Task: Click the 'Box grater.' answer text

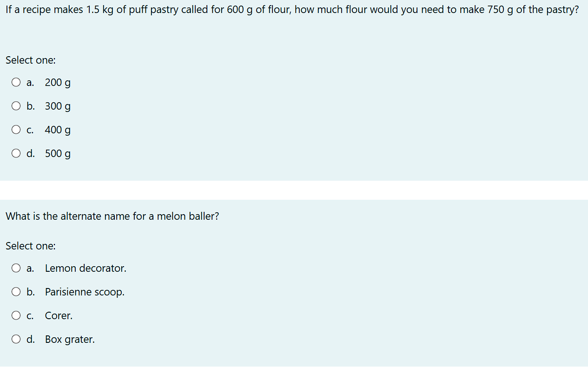Action: pyautogui.click(x=70, y=340)
